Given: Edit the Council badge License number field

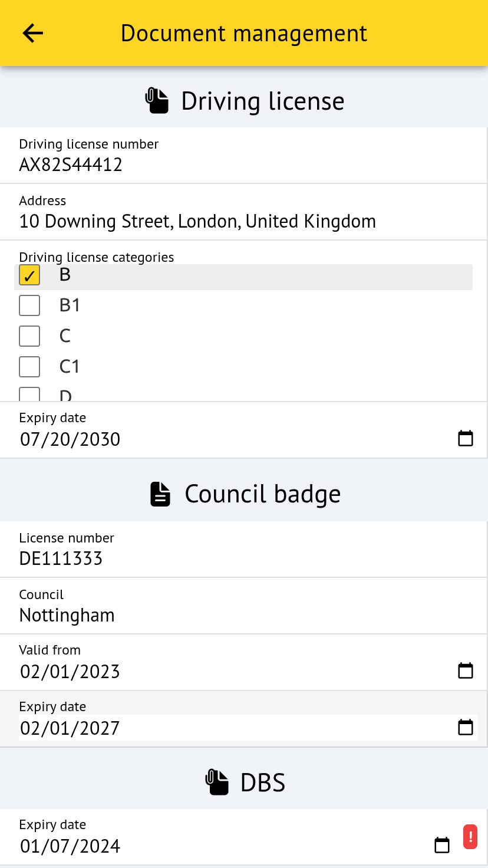Looking at the screenshot, I should (x=177, y=558).
